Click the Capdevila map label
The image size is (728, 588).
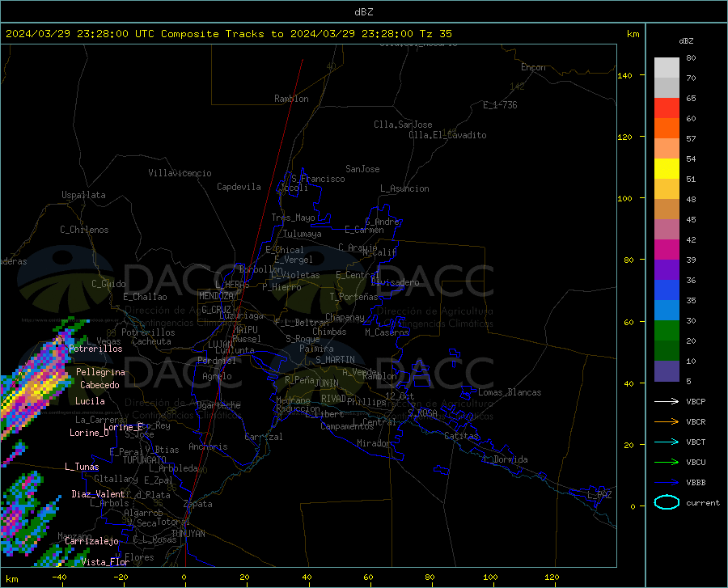pos(239,187)
